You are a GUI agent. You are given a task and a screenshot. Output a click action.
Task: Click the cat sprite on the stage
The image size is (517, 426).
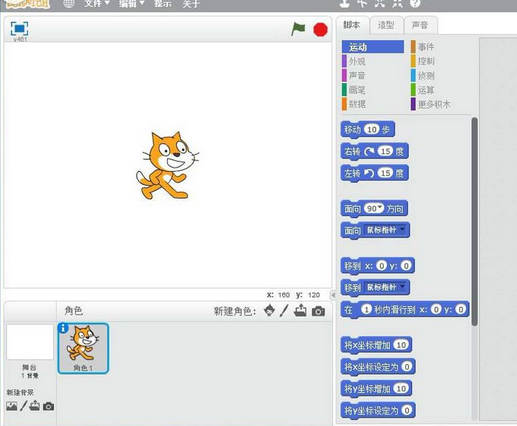click(x=168, y=166)
